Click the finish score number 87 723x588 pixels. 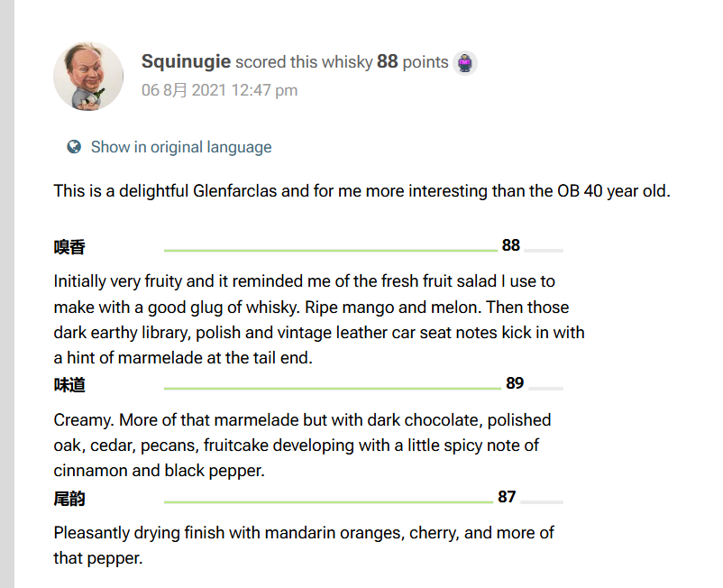[x=507, y=497]
